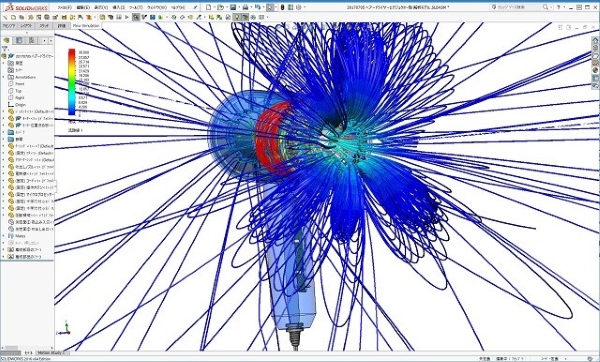Switch to the PropertyManager panel tab icon
The width and height of the screenshot is (600, 362).
19,40
